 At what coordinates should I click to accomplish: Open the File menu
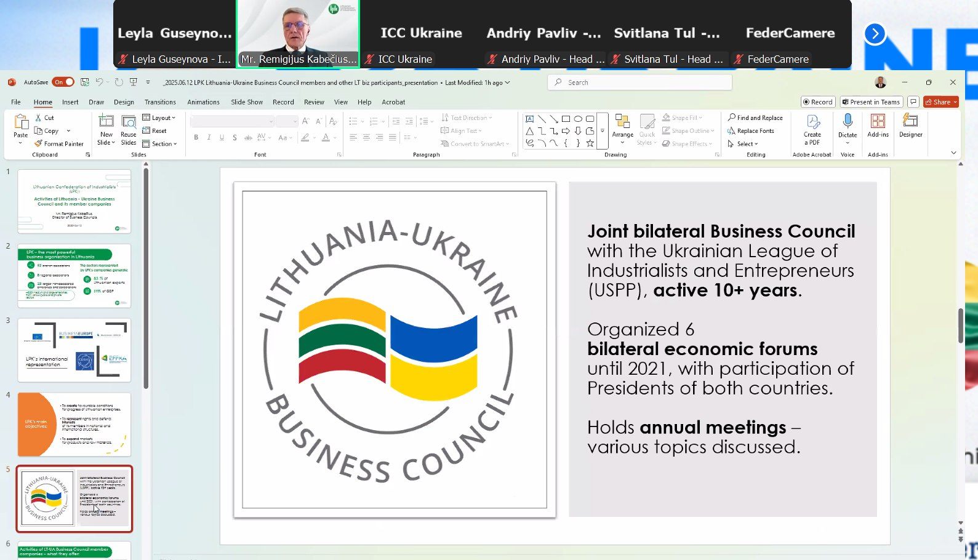16,102
